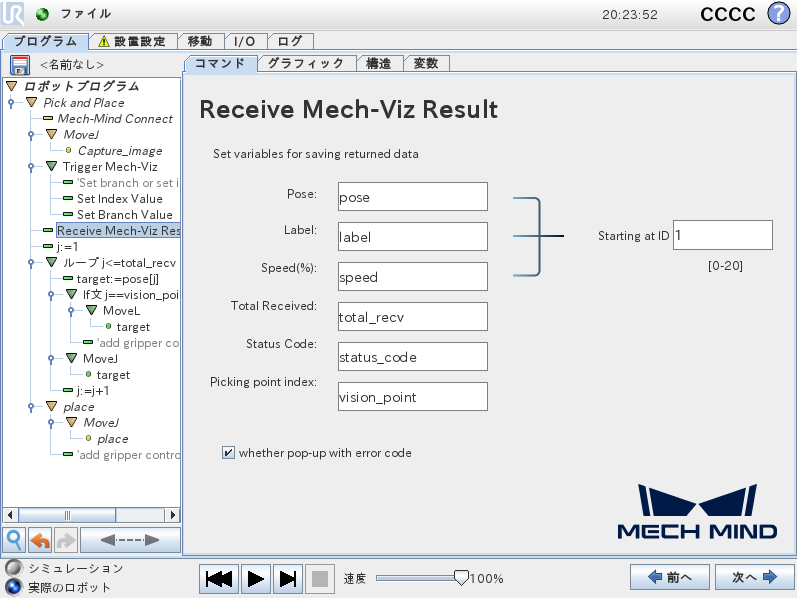797x600 pixels.
Task: Click the tree scrollbar right arrow
Action: click(x=172, y=515)
